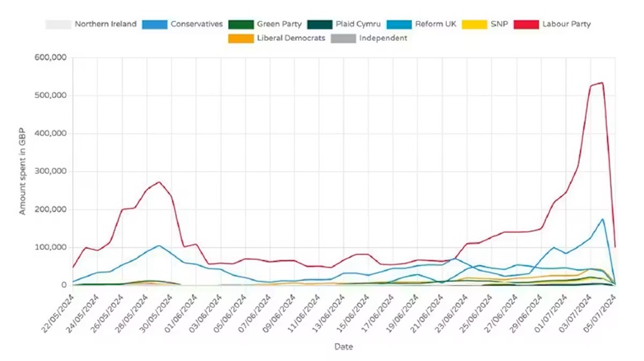Image resolution: width=644 pixels, height=361 pixels.
Task: Click the 'Amount spent in GBP' axis title
Action: click(x=22, y=171)
